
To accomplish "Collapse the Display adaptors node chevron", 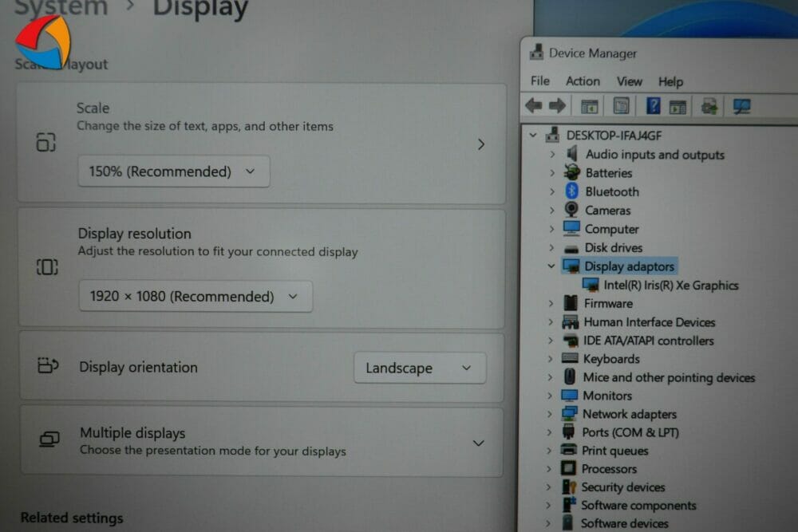I will (551, 266).
